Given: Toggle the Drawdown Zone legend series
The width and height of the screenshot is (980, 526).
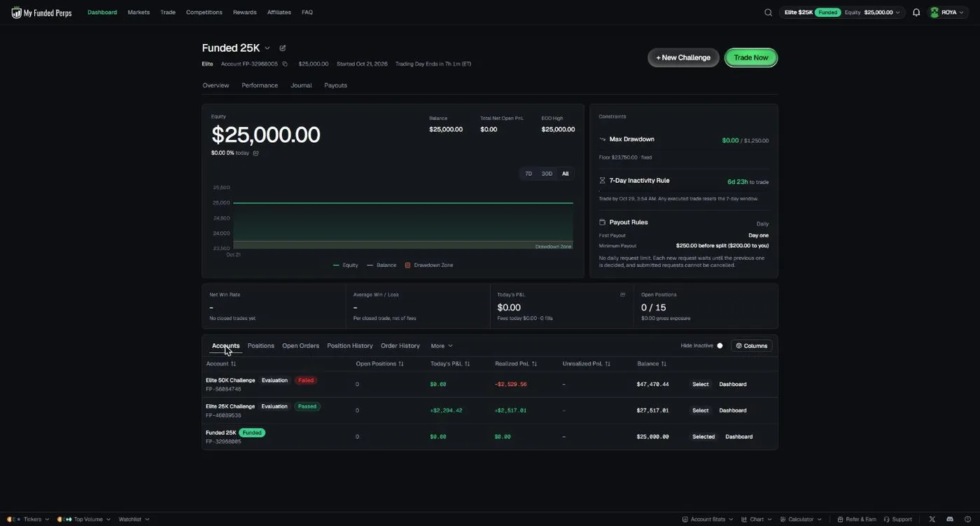Looking at the screenshot, I should point(429,265).
